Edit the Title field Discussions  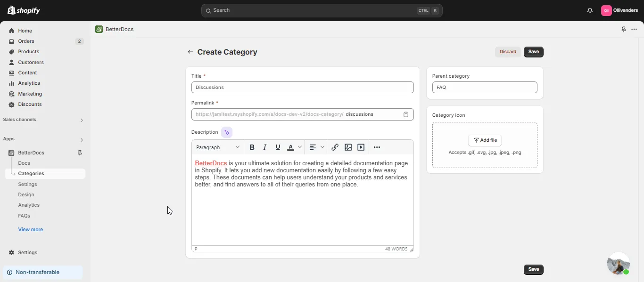[303, 88]
